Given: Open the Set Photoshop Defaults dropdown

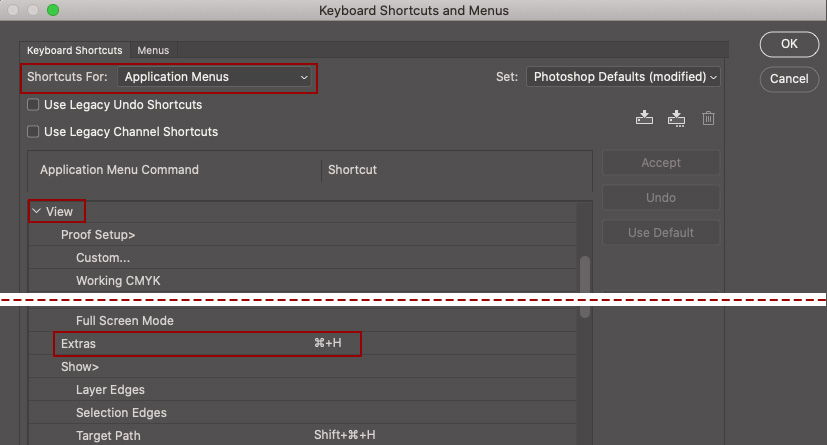Looking at the screenshot, I should coord(623,77).
